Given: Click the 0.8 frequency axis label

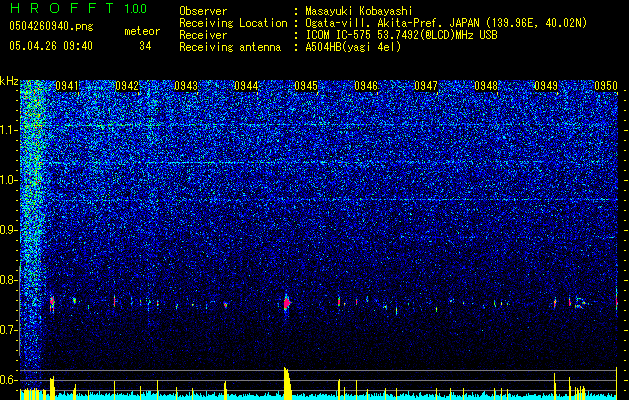Looking at the screenshot, I should (8, 280).
